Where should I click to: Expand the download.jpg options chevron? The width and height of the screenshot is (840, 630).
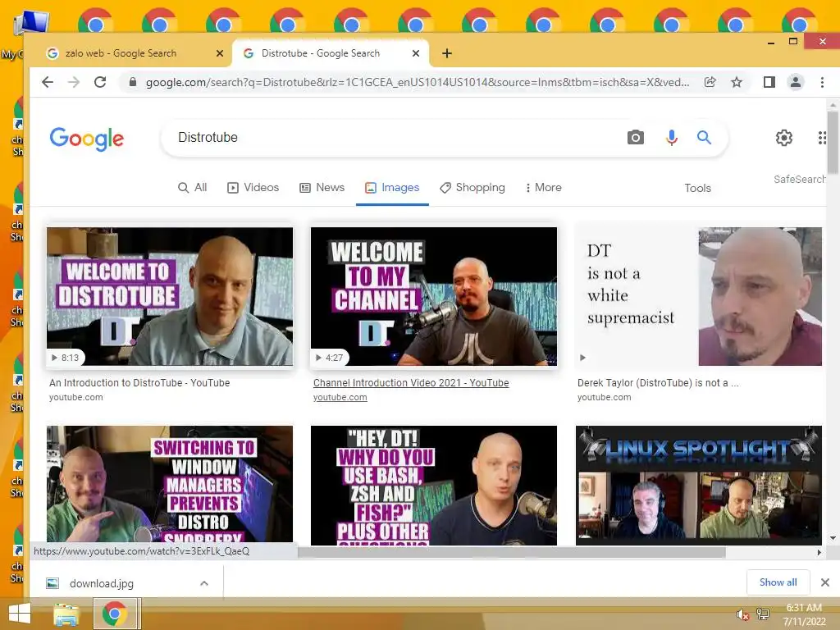pos(204,583)
